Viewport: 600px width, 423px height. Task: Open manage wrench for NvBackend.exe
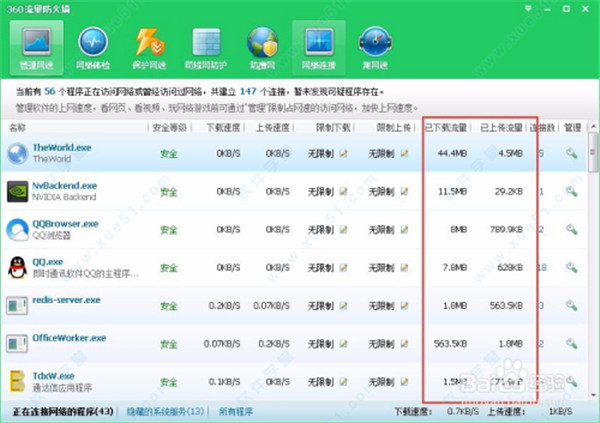coord(572,191)
